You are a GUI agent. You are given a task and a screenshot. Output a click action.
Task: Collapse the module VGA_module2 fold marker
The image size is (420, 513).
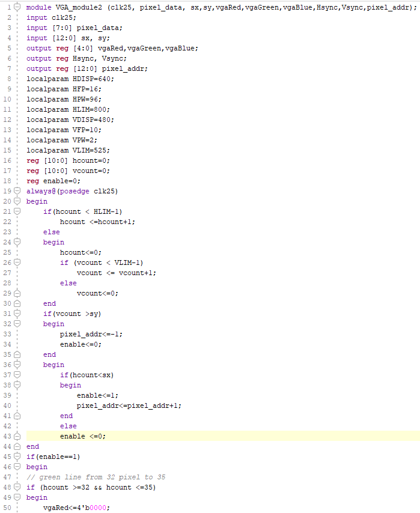click(17, 7)
